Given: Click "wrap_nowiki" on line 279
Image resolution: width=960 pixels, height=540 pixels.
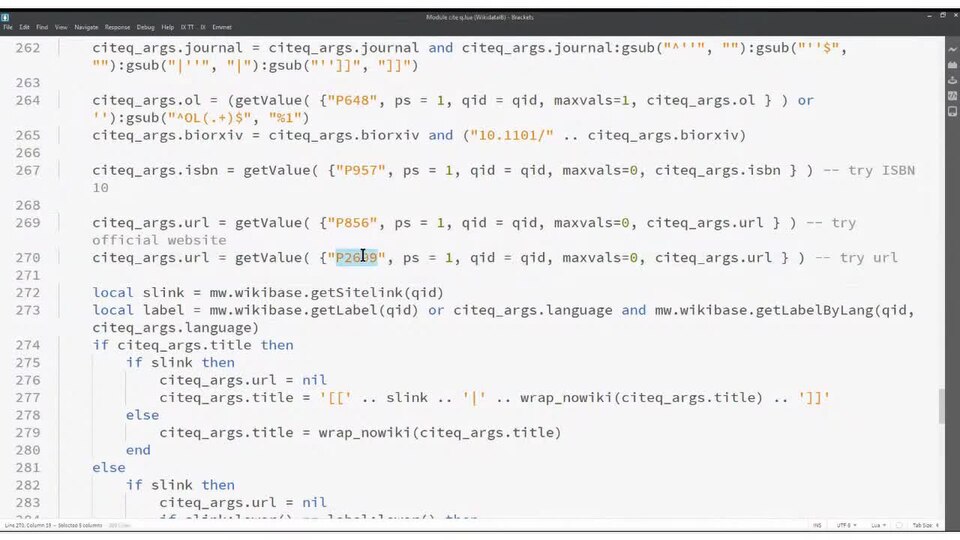Looking at the screenshot, I should coord(364,433).
